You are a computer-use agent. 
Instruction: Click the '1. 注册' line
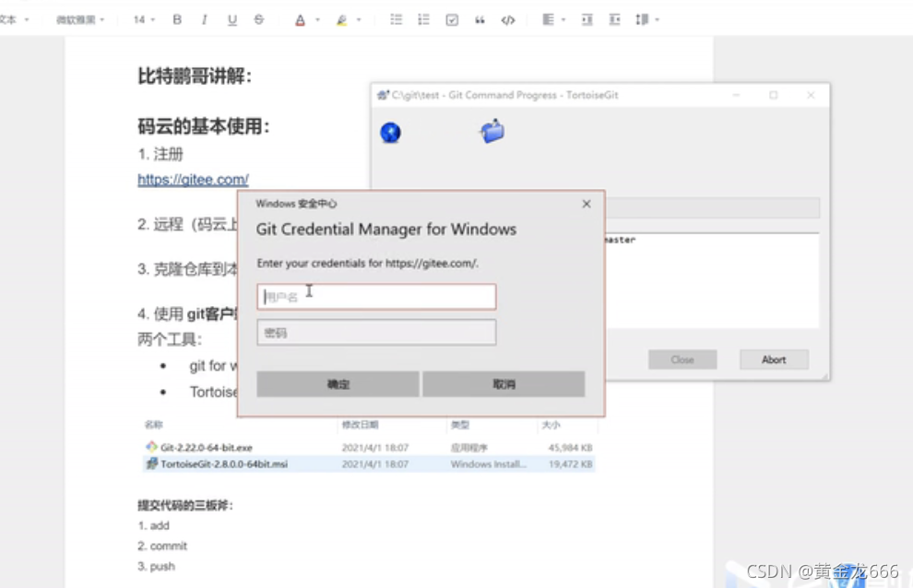coord(160,154)
